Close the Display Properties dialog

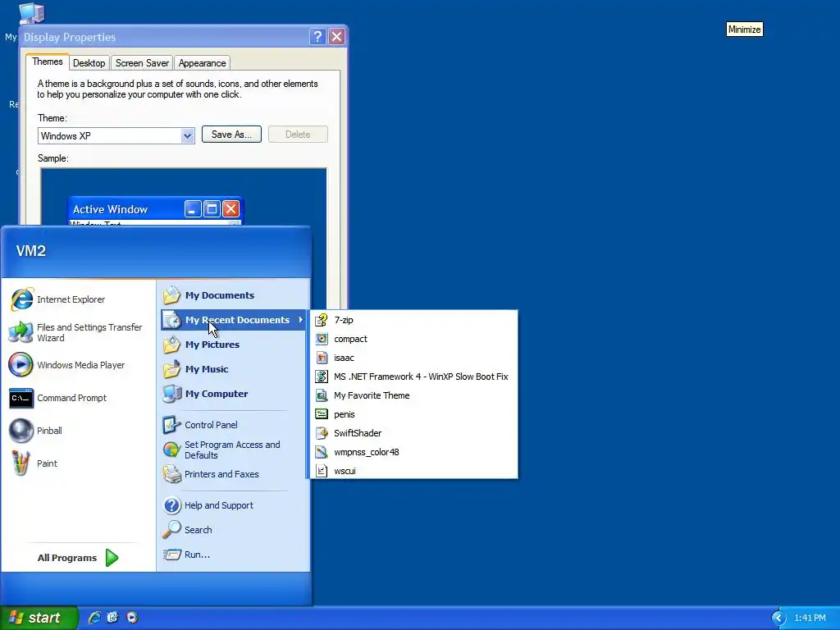coord(336,36)
